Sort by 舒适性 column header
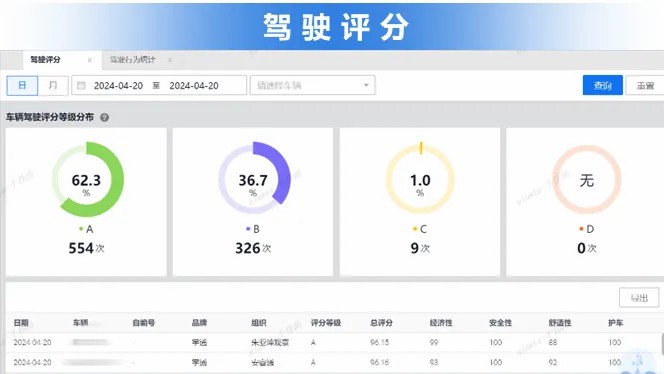Viewport: 664px width, 374px height. pyautogui.click(x=560, y=323)
